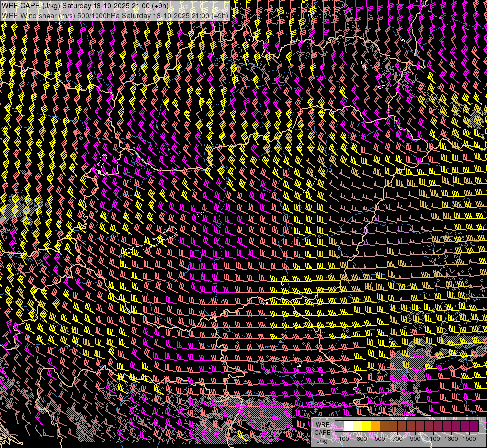This screenshot has height=448, width=487.
Task: Select the 300 value under the legend
Action: click(362, 439)
